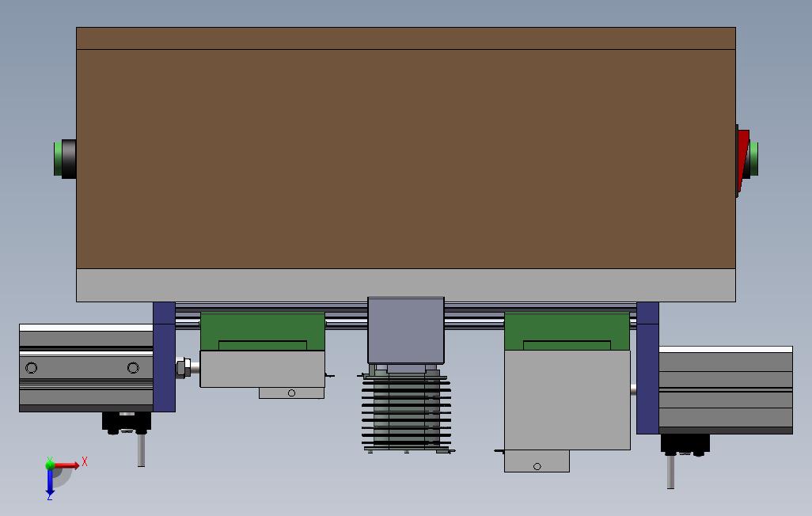Select the right green slider block
The width and height of the screenshot is (812, 516).
pyautogui.click(x=567, y=332)
